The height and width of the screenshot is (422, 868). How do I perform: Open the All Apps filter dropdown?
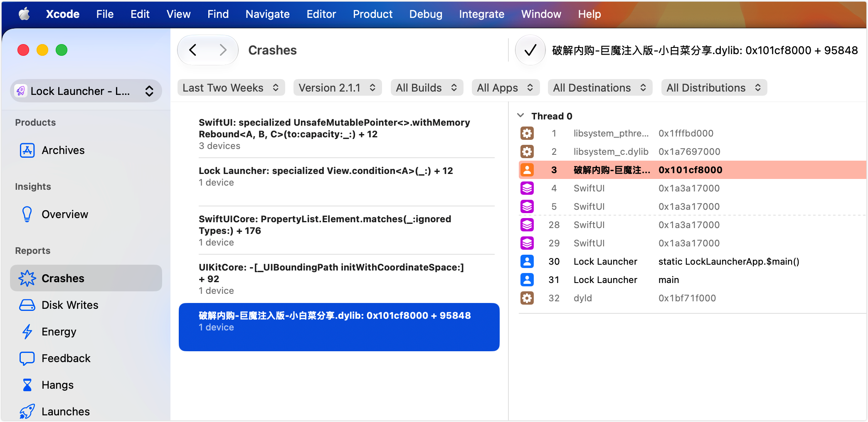click(506, 88)
